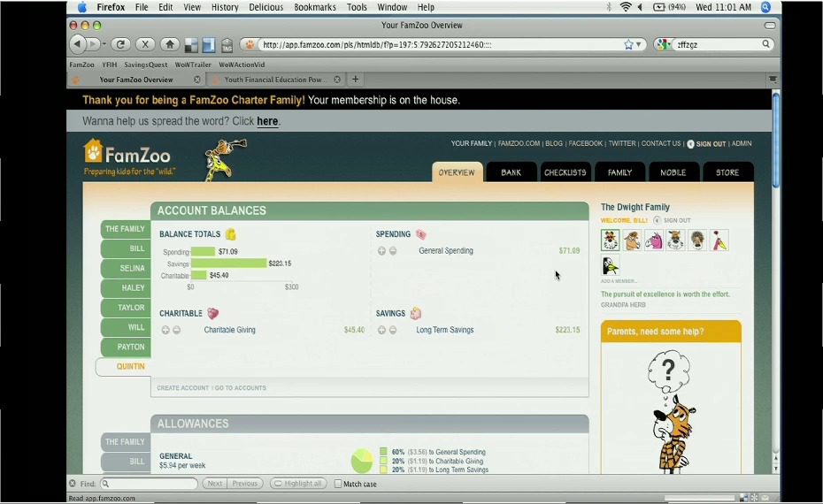Screen dimensions: 823x504
Task: Open the Apple menu logo
Action: point(82,7)
